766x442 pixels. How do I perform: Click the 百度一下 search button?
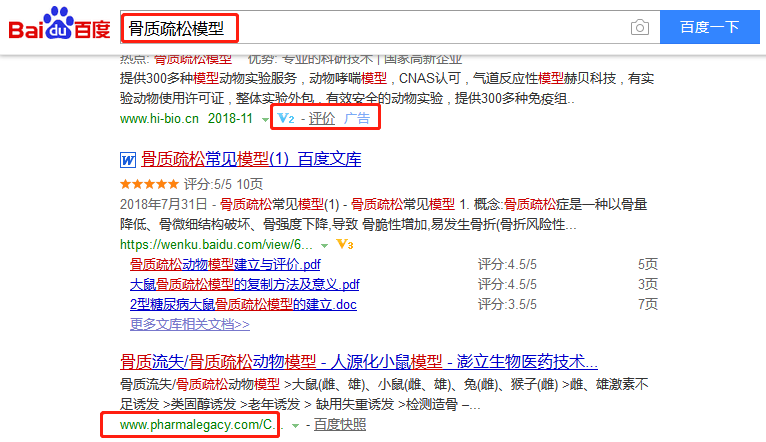[709, 27]
